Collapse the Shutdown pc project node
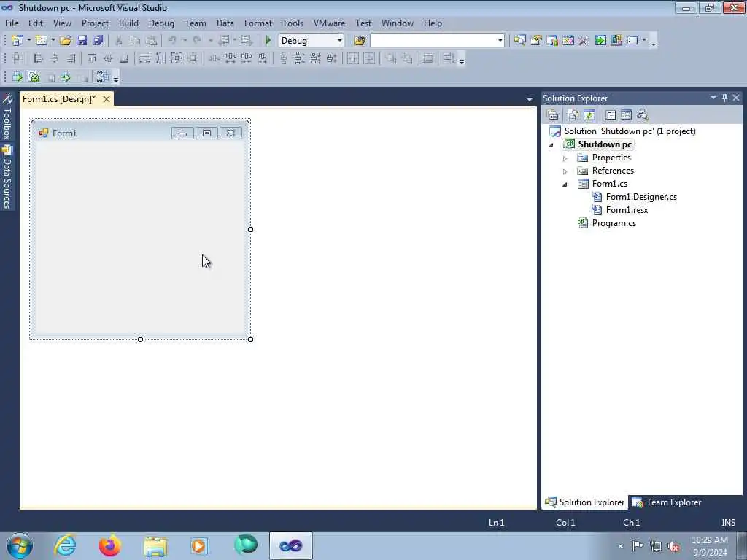Image resolution: width=747 pixels, height=560 pixels. coord(551,145)
